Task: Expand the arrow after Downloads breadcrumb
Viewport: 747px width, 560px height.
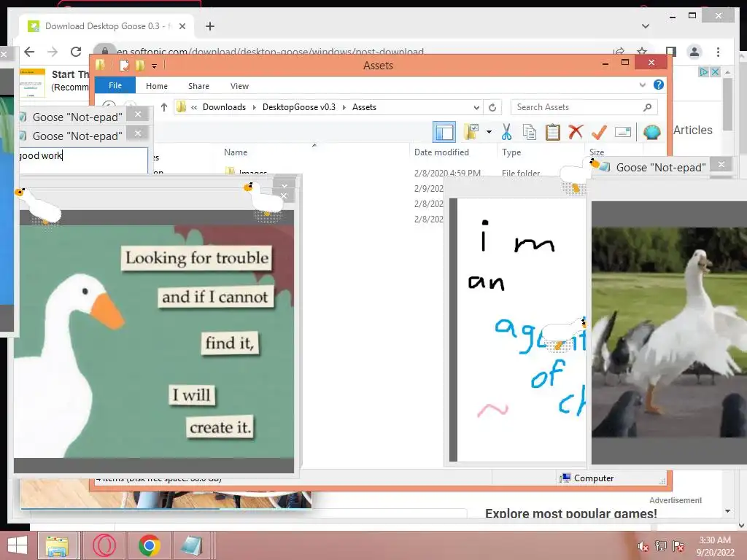Action: click(x=254, y=108)
